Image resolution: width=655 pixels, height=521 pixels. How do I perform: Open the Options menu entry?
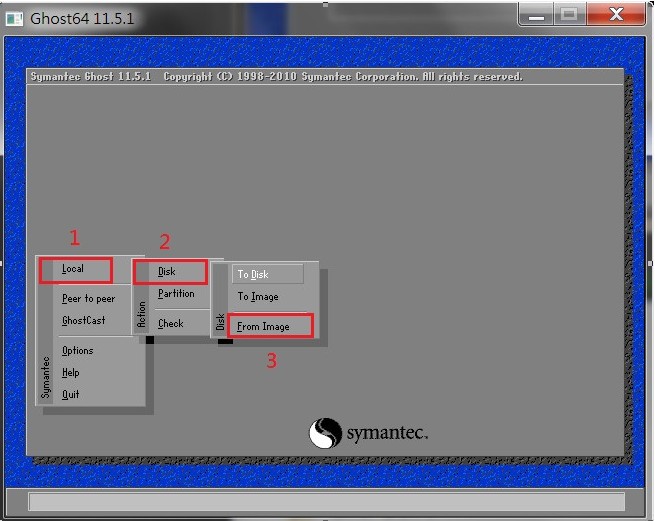point(77,351)
